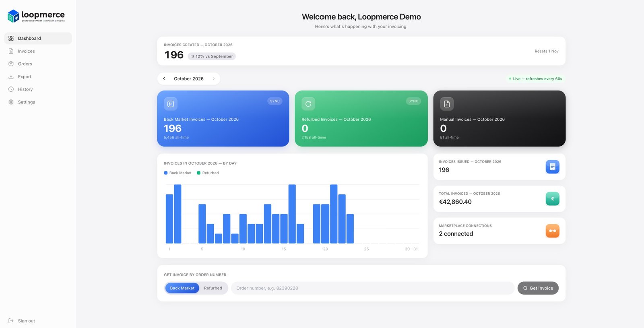Click the 51 all-time text
Viewport: 644px width, 328px height.
(x=449, y=138)
